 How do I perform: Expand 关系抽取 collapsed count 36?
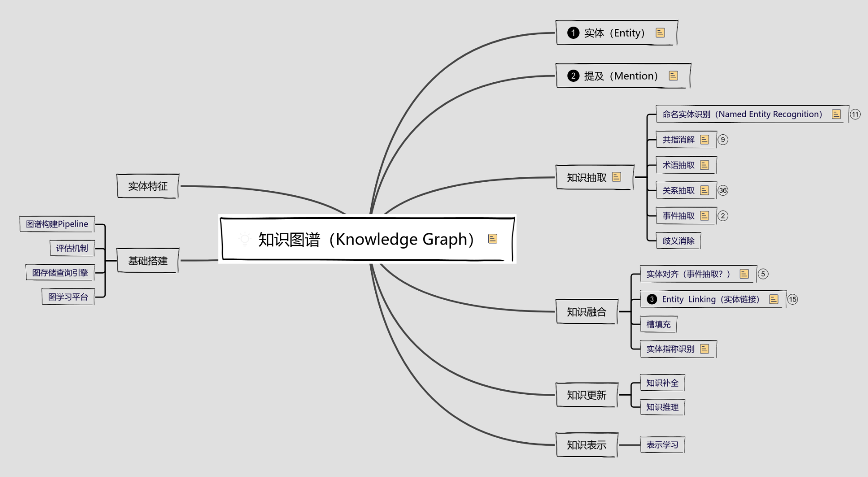(x=723, y=190)
